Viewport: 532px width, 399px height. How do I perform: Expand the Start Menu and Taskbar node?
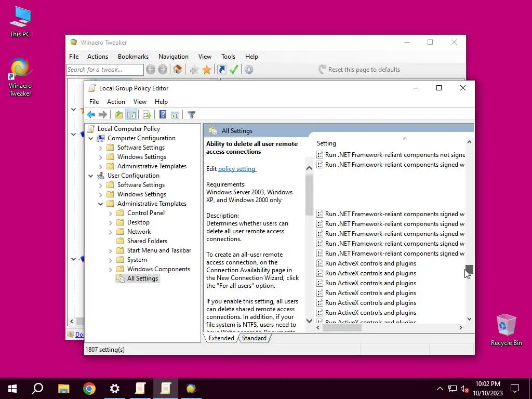(110, 251)
